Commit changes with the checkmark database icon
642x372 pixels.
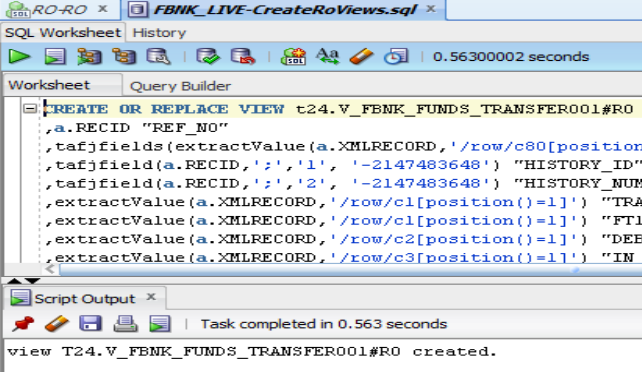[x=208, y=56]
